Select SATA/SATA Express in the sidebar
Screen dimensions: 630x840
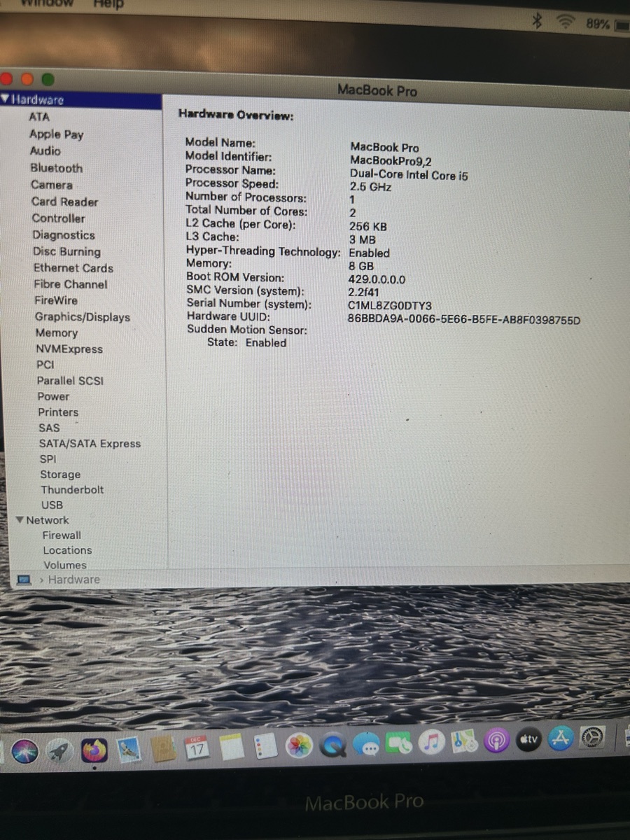pyautogui.click(x=90, y=444)
